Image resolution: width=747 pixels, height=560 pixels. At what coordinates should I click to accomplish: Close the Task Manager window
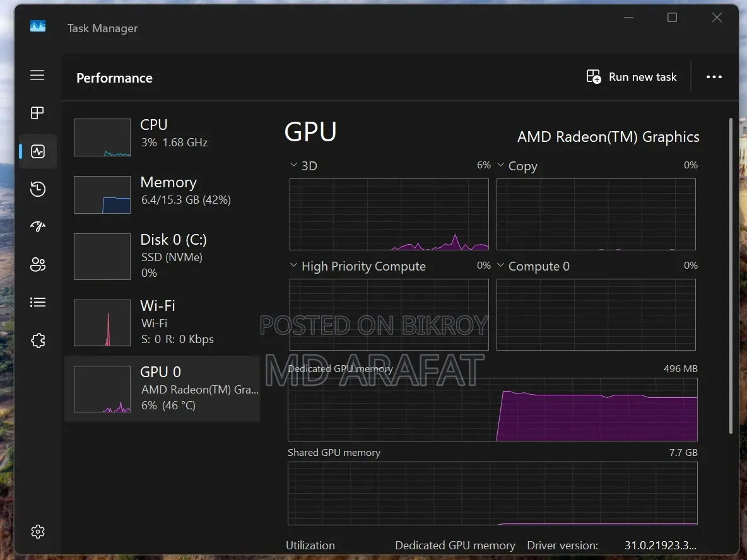click(717, 18)
